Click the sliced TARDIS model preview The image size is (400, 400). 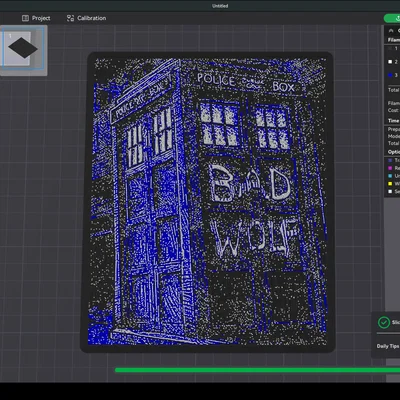pyautogui.click(x=207, y=202)
